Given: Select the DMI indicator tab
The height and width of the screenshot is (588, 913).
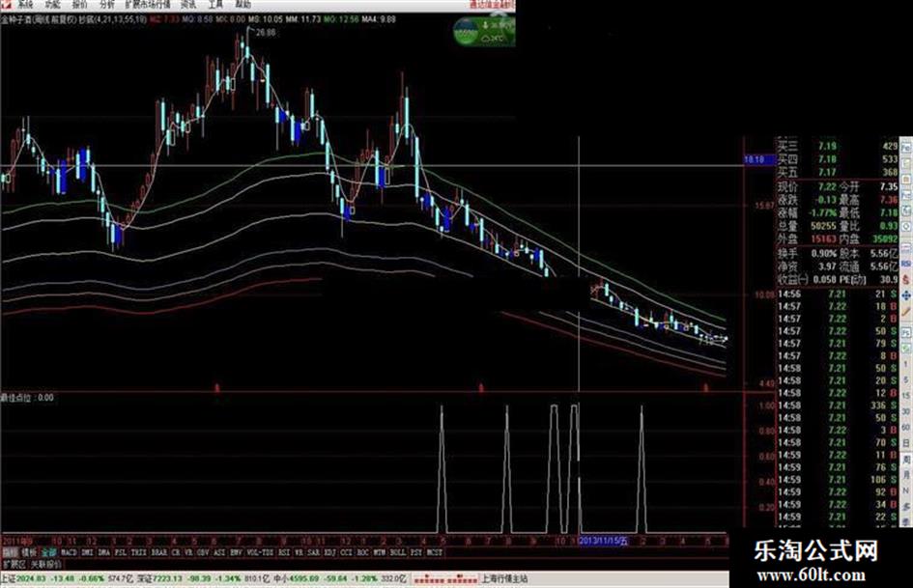Looking at the screenshot, I should click(87, 552).
